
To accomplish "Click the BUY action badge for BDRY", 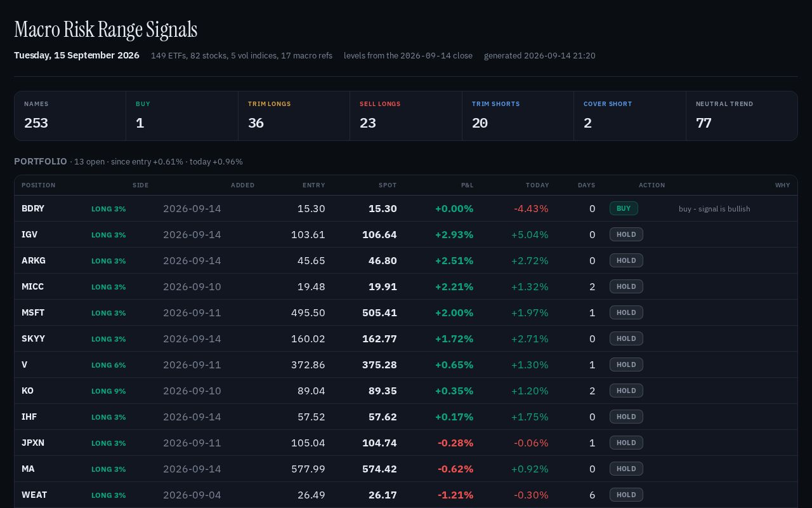I will pyautogui.click(x=624, y=208).
